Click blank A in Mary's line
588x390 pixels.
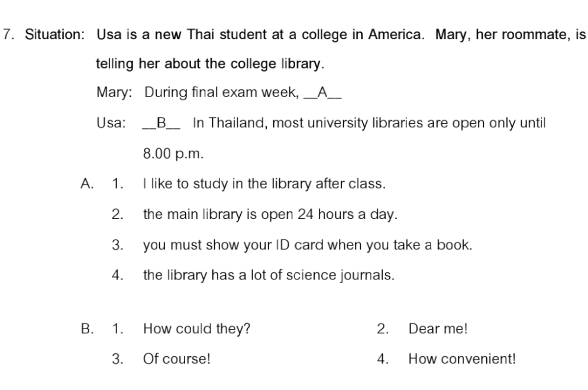[x=322, y=92]
